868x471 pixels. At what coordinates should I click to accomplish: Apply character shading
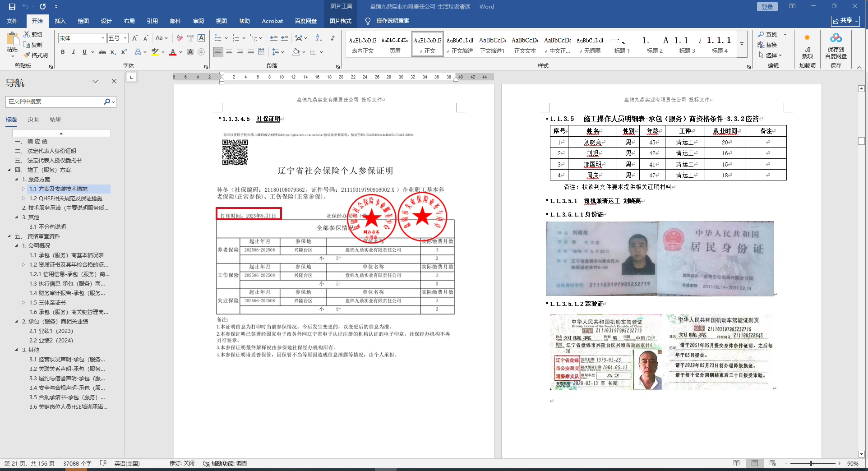(190, 52)
